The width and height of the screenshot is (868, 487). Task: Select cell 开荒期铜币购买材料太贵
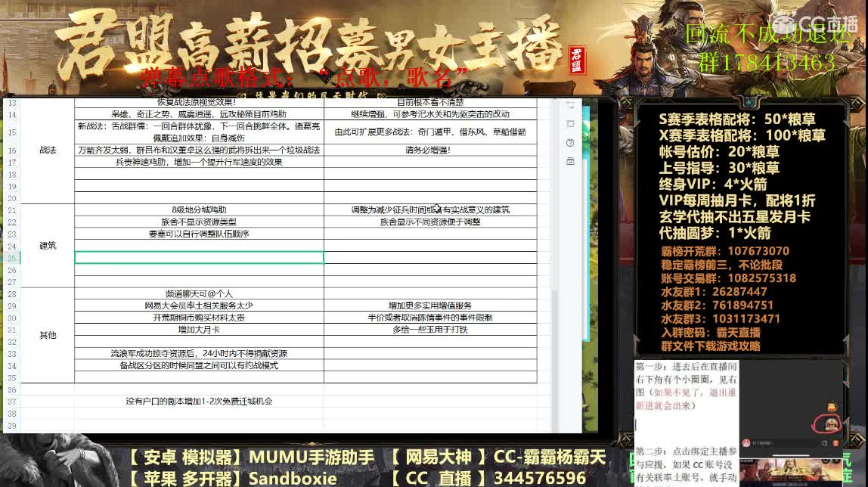click(200, 318)
